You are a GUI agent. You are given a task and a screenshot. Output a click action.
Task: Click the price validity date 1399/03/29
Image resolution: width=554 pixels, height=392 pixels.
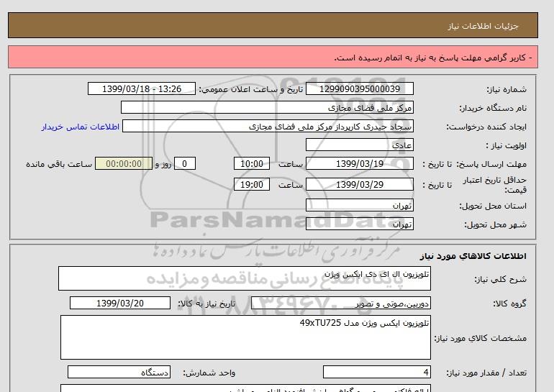pyautogui.click(x=359, y=184)
